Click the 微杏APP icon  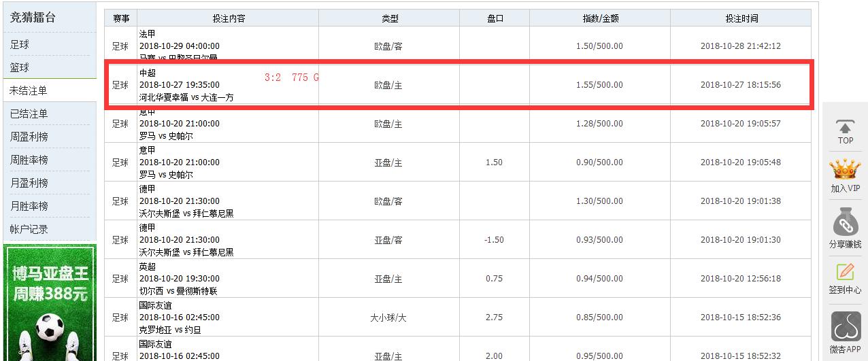click(x=845, y=327)
